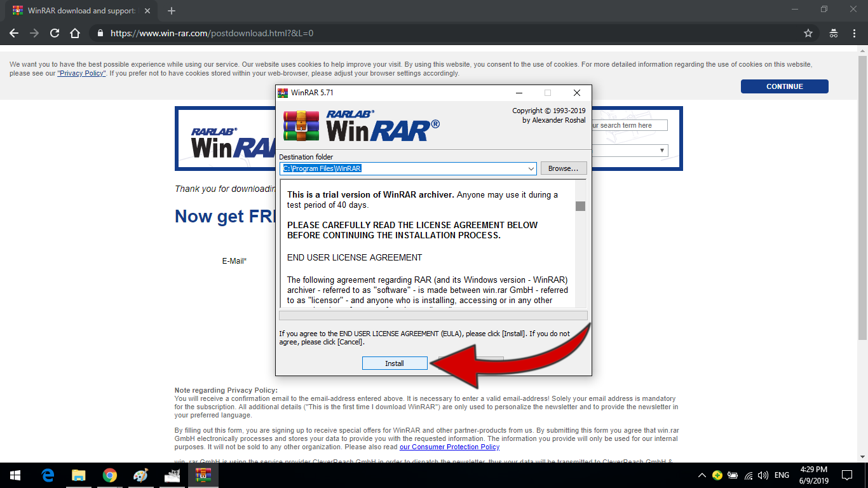Open GIMP from the taskbar
868x488 pixels.
172,475
